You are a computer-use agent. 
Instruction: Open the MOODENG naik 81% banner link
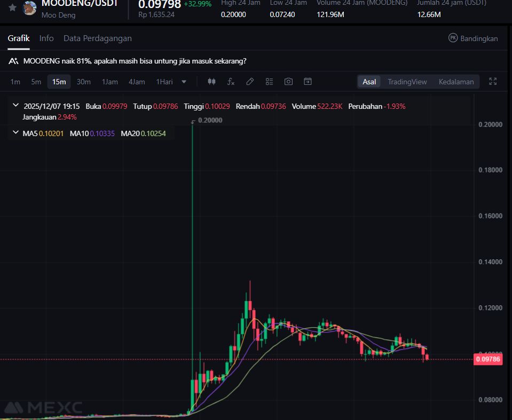pyautogui.click(x=135, y=61)
